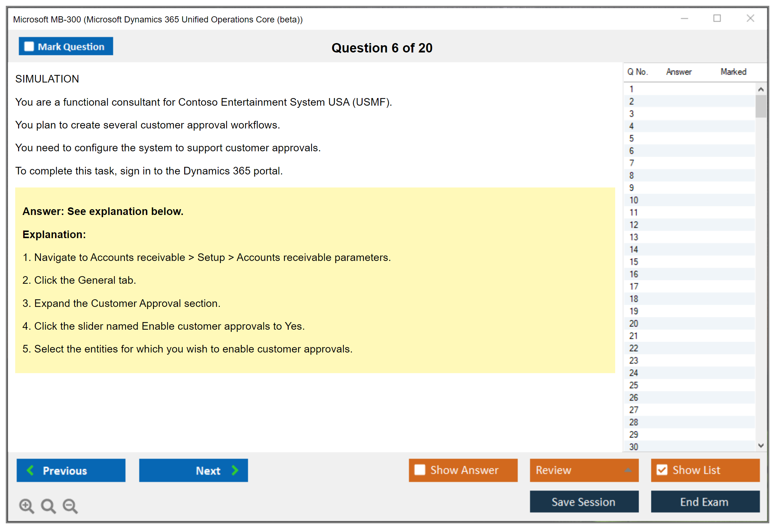Open the Review dropdown menu
The height and width of the screenshot is (532, 778).
point(628,470)
